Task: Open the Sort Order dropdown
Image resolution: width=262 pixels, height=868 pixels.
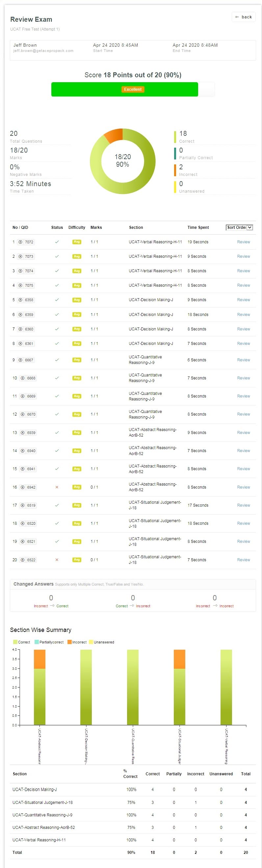Action: tap(239, 228)
